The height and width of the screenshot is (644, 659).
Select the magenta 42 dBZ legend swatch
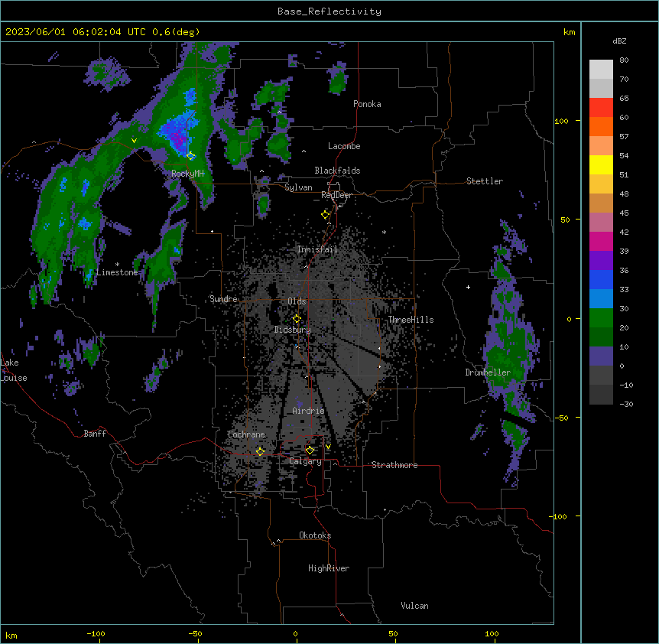point(601,241)
